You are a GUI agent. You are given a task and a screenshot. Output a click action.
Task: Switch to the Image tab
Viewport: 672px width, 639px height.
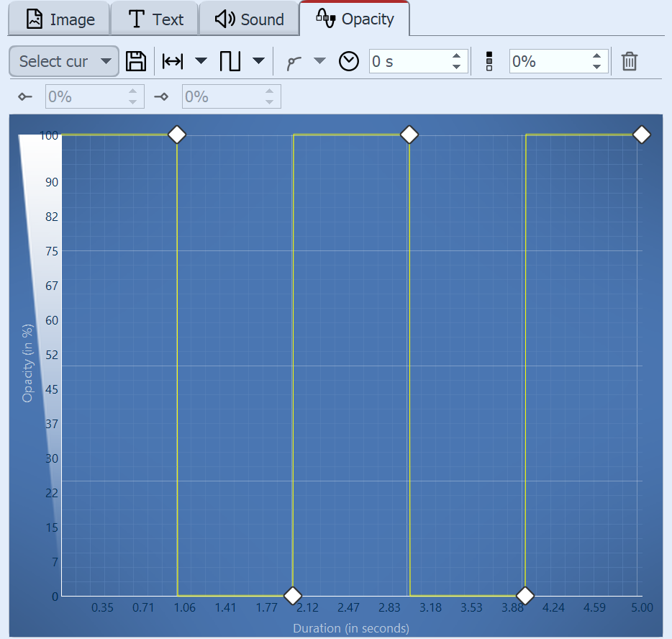click(58, 19)
